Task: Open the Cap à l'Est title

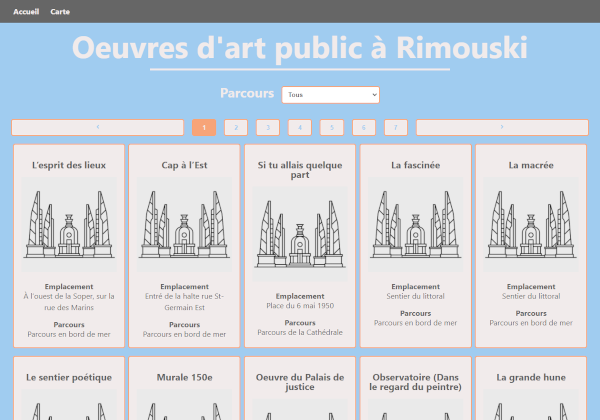Action: pyautogui.click(x=184, y=165)
